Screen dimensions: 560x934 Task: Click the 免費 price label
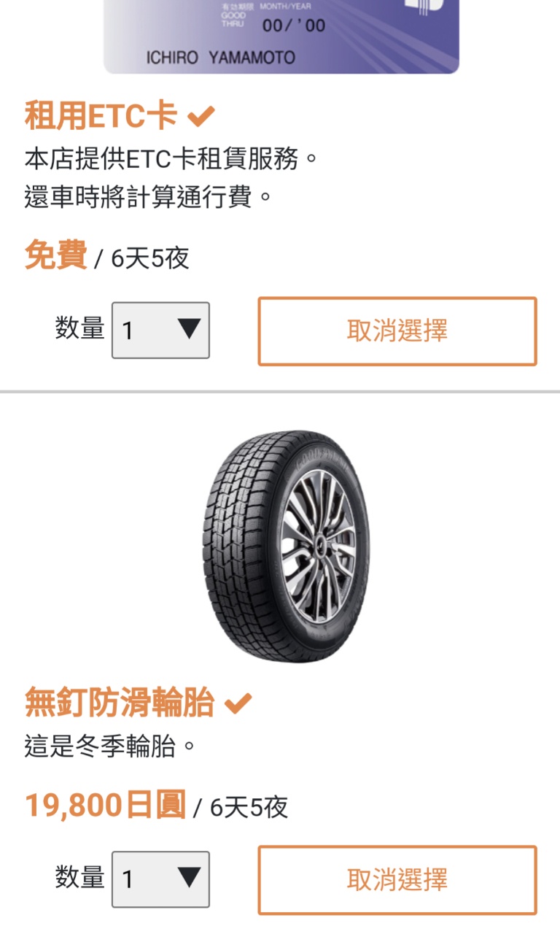[x=56, y=256]
